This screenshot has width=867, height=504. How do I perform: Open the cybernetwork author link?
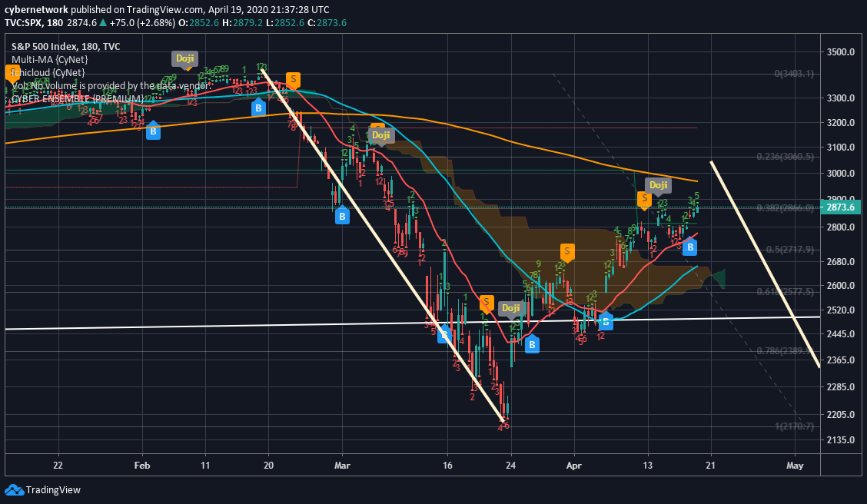pyautogui.click(x=36, y=9)
